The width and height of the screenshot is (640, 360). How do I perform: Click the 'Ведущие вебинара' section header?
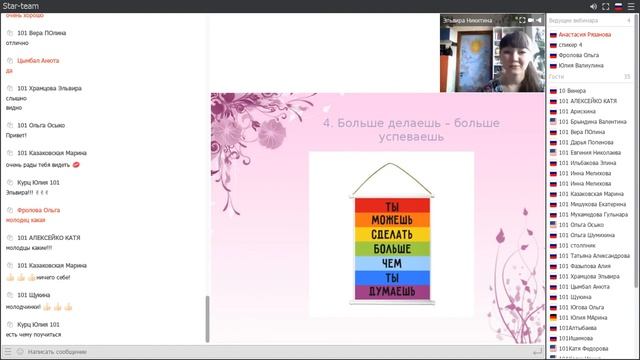point(573,20)
